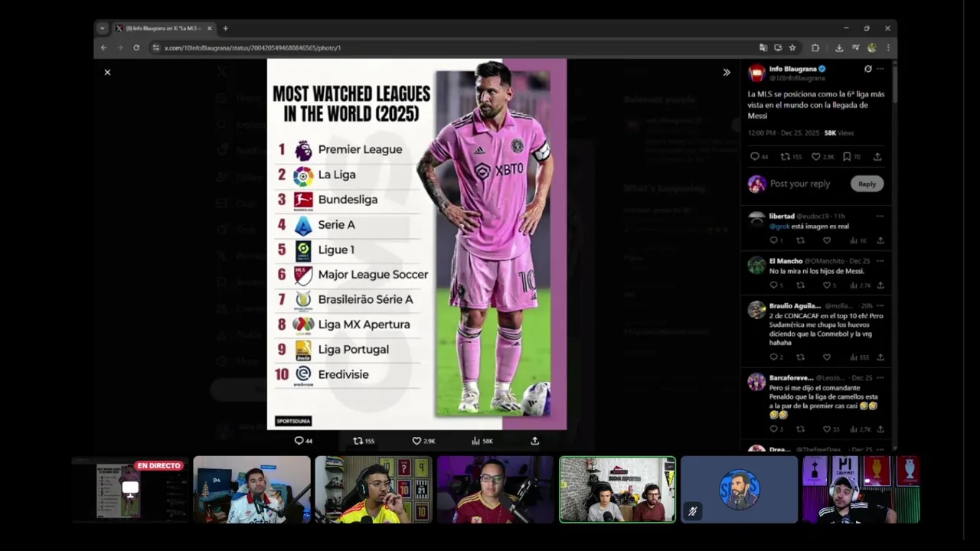This screenshot has height=551, width=980.
Task: Select the yellow-jersey participant webcam feed
Action: pyautogui.click(x=374, y=490)
